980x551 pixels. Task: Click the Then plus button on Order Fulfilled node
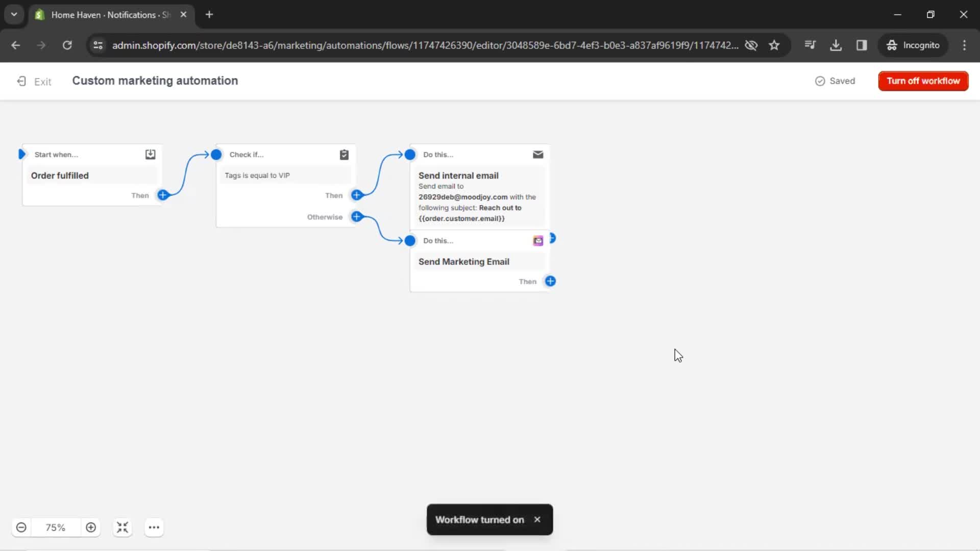[163, 194]
